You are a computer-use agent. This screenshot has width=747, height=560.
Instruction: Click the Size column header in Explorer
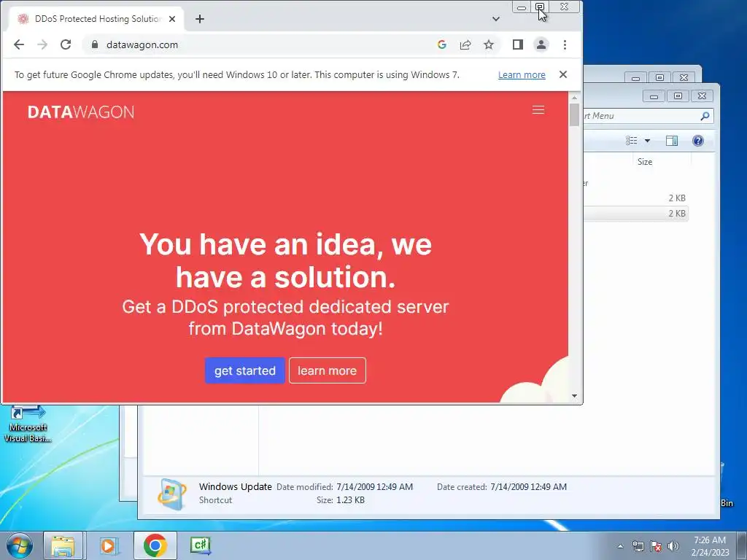[645, 162]
